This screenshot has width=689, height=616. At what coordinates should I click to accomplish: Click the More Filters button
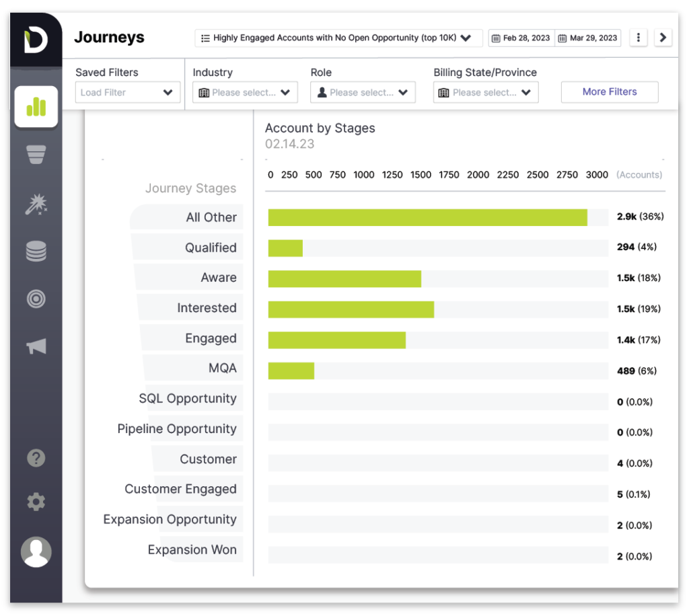(x=610, y=92)
